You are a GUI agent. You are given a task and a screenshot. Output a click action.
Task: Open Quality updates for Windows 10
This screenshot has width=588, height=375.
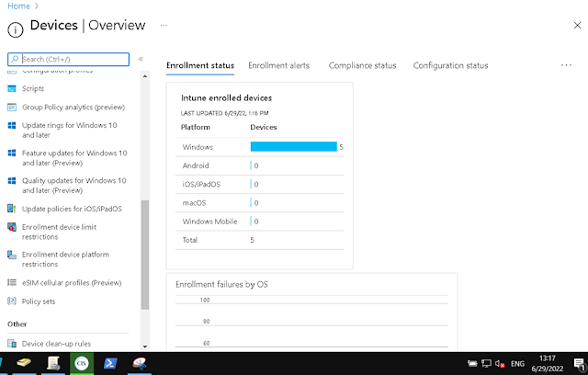(x=73, y=186)
